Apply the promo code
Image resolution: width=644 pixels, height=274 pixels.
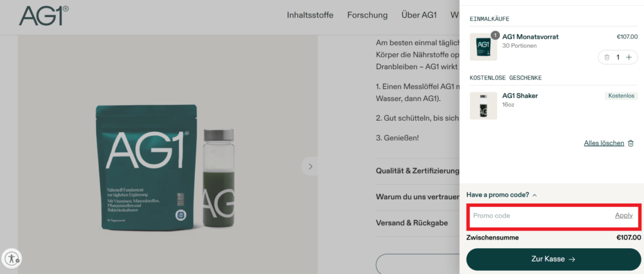(623, 216)
